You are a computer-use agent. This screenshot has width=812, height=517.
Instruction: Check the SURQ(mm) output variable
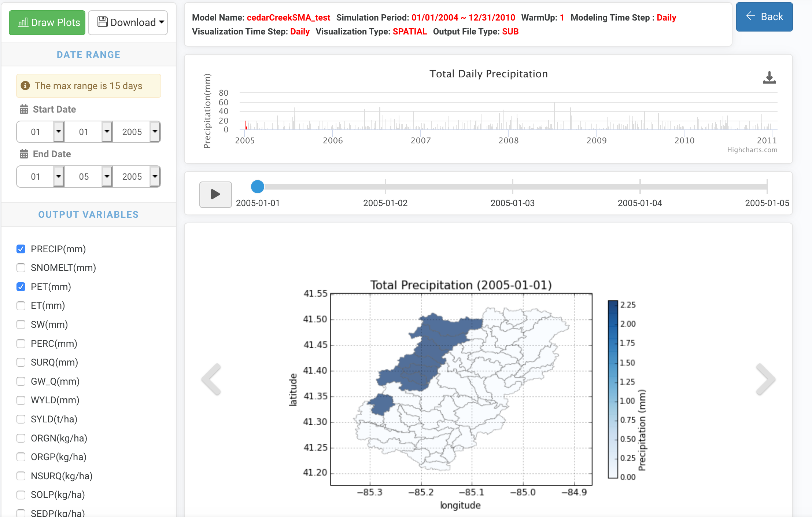[x=21, y=362]
